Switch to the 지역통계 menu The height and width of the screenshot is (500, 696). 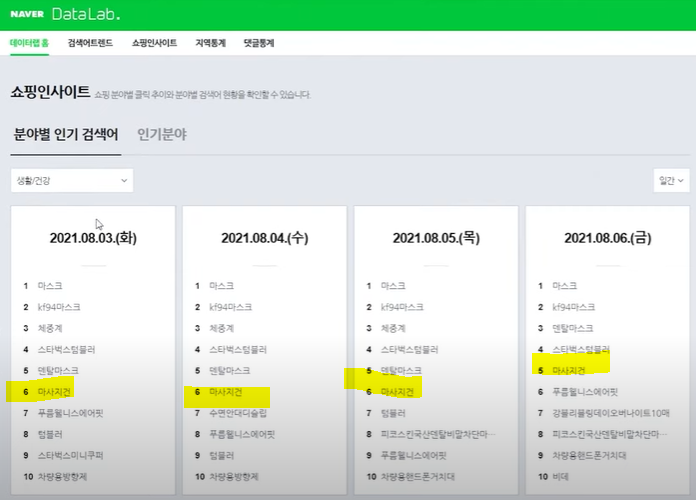pyautogui.click(x=210, y=43)
